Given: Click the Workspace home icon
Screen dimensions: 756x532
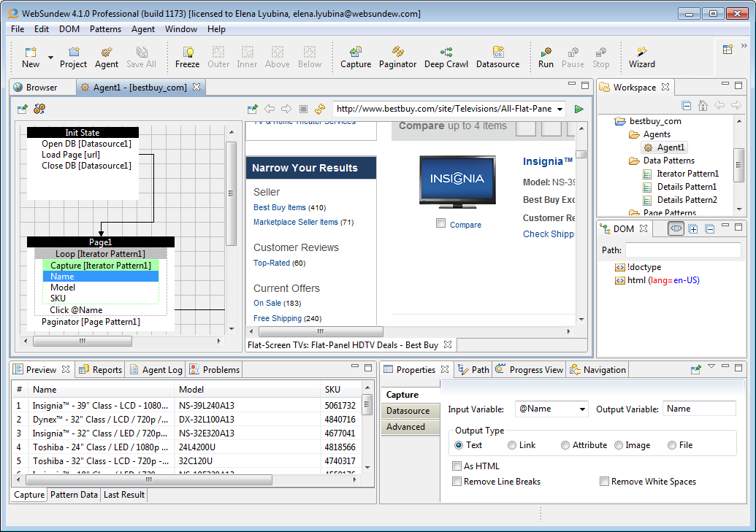Looking at the screenshot, I should [703, 105].
